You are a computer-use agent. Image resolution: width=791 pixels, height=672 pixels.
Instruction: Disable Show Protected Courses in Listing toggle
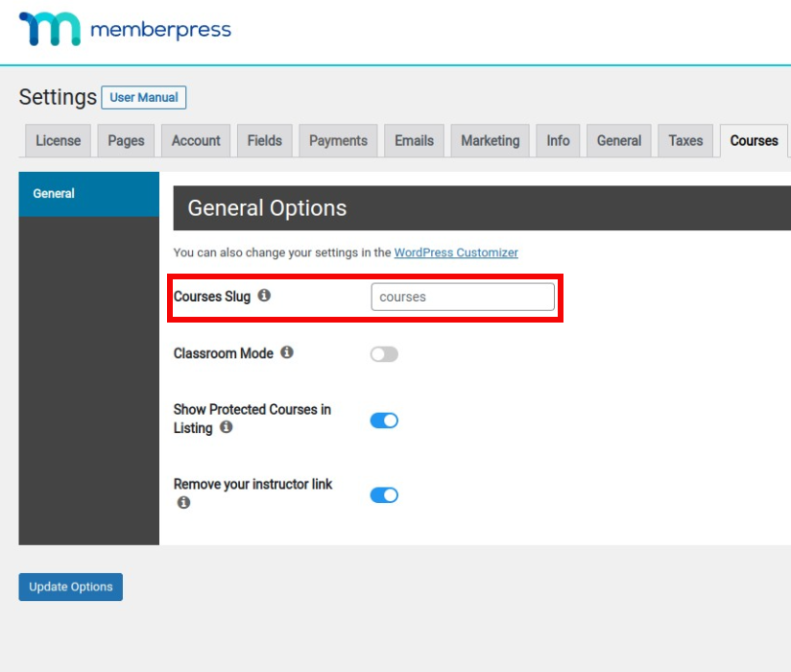point(384,420)
